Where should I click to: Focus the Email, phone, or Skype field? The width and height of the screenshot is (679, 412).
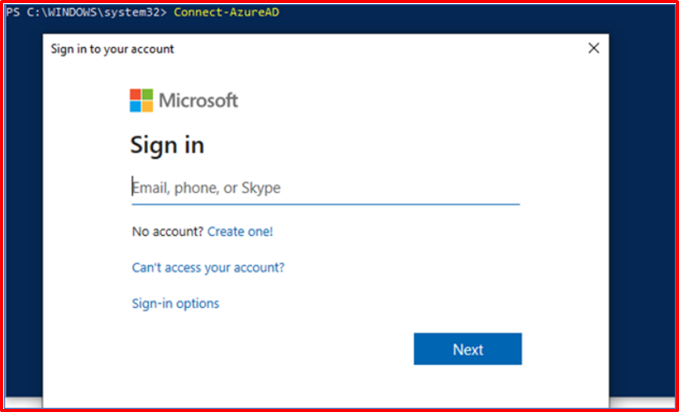(326, 188)
